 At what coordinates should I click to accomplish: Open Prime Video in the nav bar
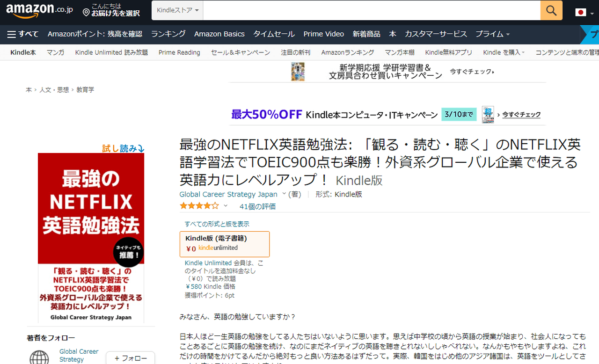(x=323, y=34)
